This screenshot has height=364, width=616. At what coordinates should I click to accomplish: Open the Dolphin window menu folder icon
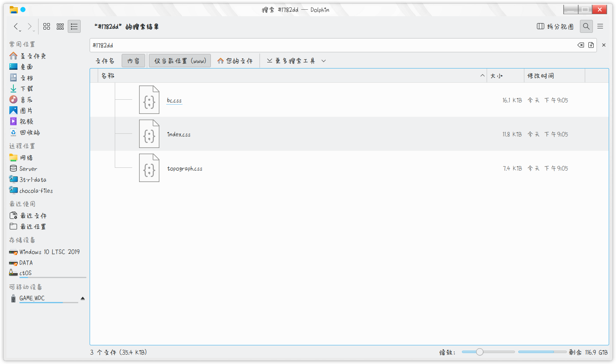click(13, 9)
